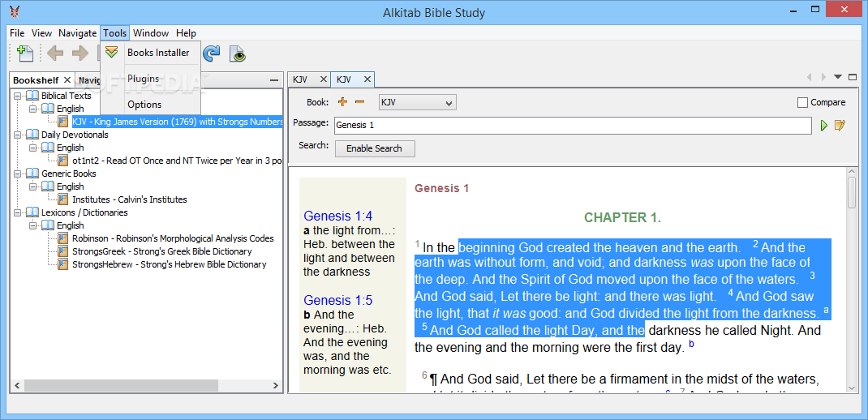This screenshot has width=868, height=420.
Task: Collapse the Biblical Texts tree node
Action: coord(18,96)
